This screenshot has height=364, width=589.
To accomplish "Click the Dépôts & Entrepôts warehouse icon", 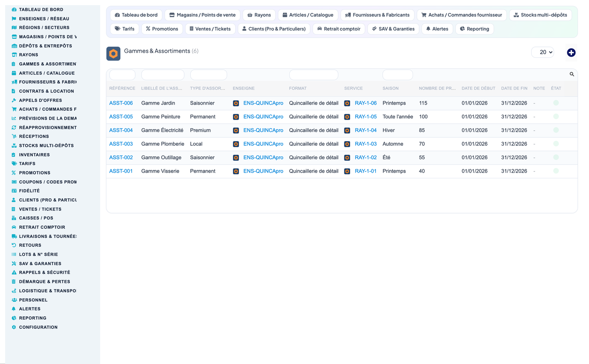I will pyautogui.click(x=14, y=46).
